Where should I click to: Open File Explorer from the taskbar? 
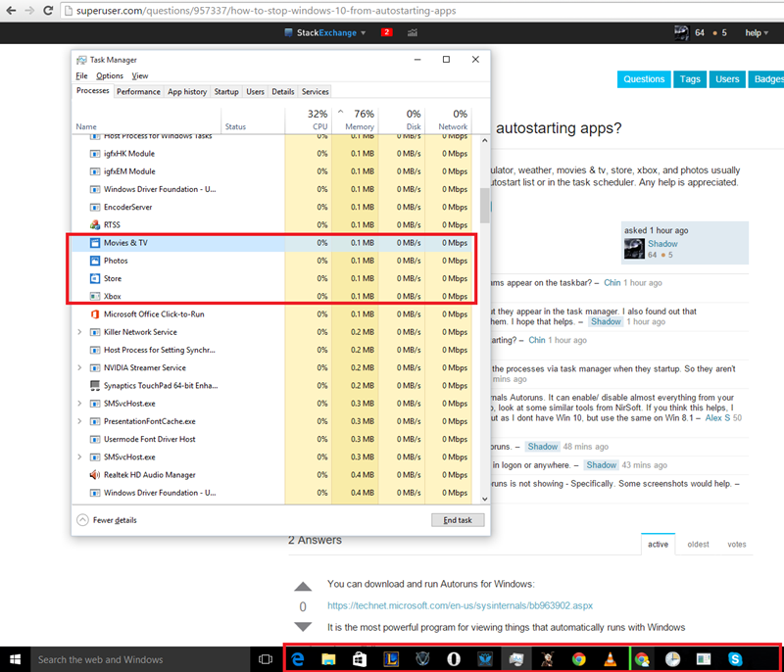point(329,659)
